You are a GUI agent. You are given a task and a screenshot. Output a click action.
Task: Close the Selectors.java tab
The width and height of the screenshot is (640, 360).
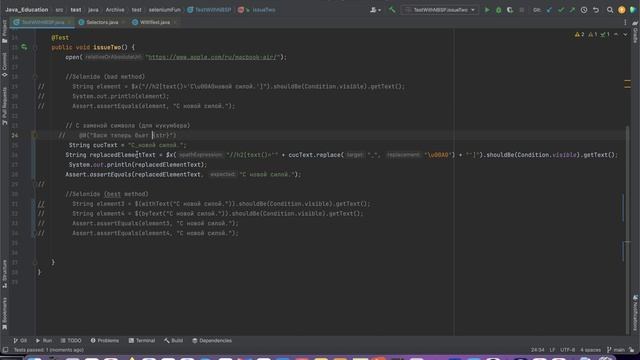coord(123,22)
